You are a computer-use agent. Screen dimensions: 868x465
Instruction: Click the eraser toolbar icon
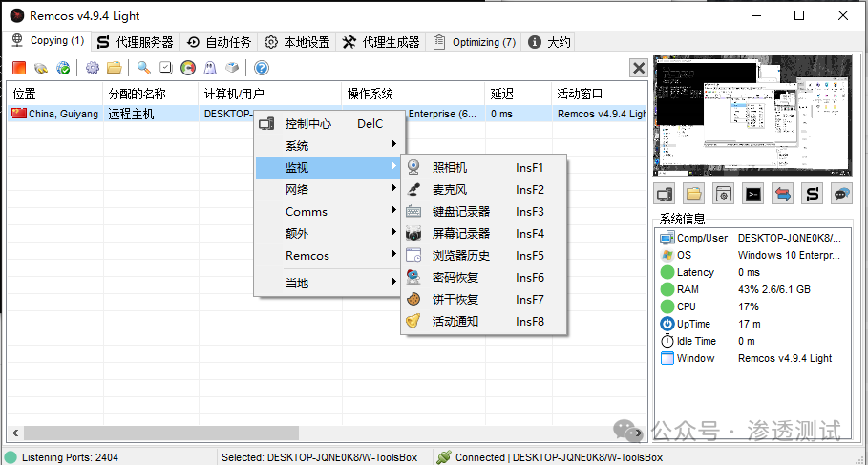pyautogui.click(x=232, y=68)
